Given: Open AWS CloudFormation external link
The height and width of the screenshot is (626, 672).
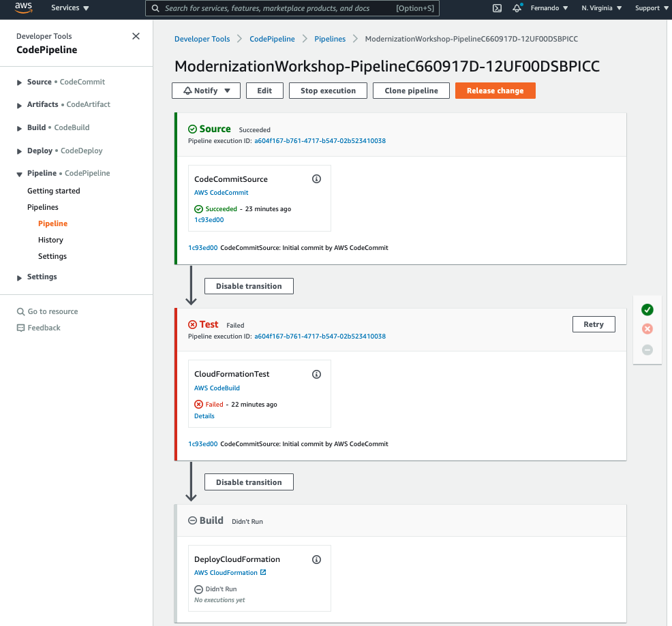Looking at the screenshot, I should tap(230, 573).
